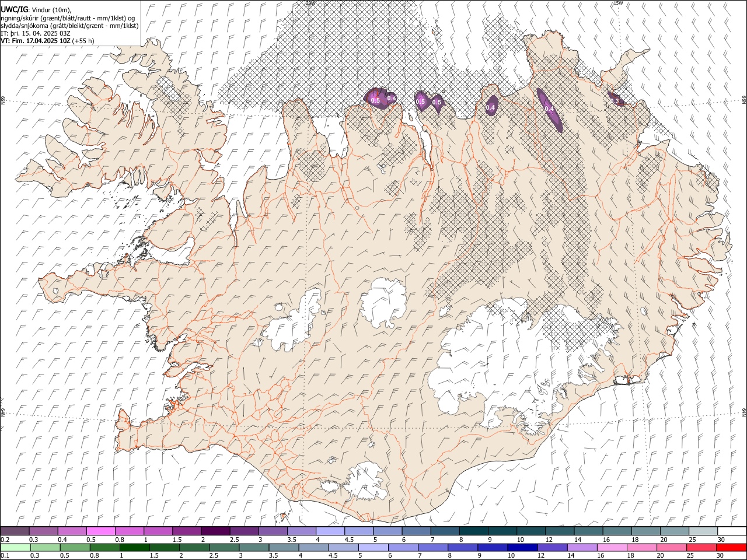
Task: Click the 0.3 precipitation label in the northeast
Action: click(615, 101)
